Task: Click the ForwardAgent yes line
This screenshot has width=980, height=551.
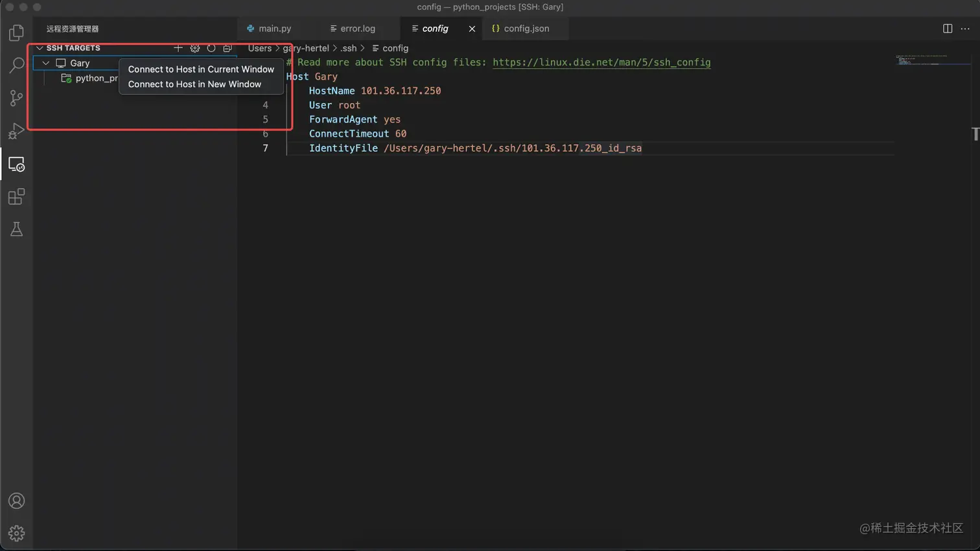Action: (x=355, y=119)
